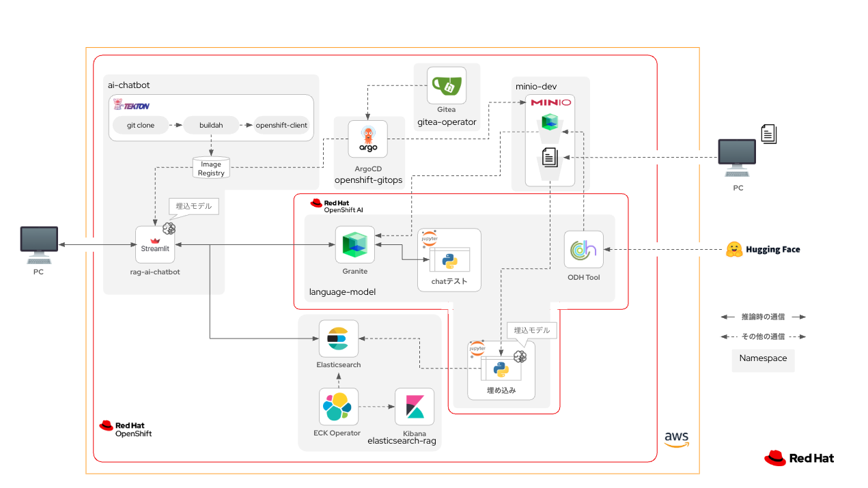The width and height of the screenshot is (868, 488).
Task: Click the Elasticsearch icon
Action: point(339,339)
